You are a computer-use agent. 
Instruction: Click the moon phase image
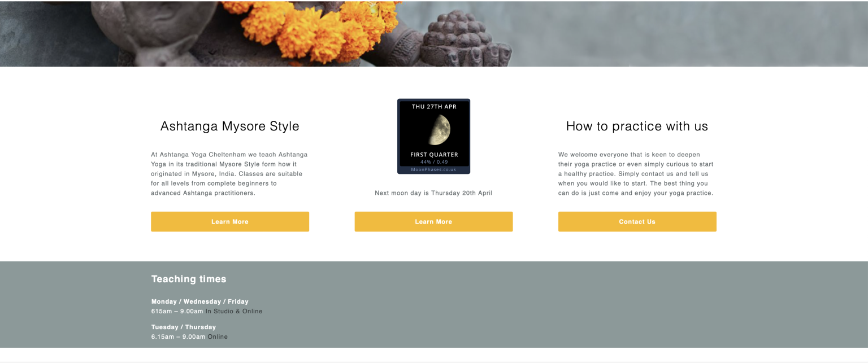coord(439,130)
